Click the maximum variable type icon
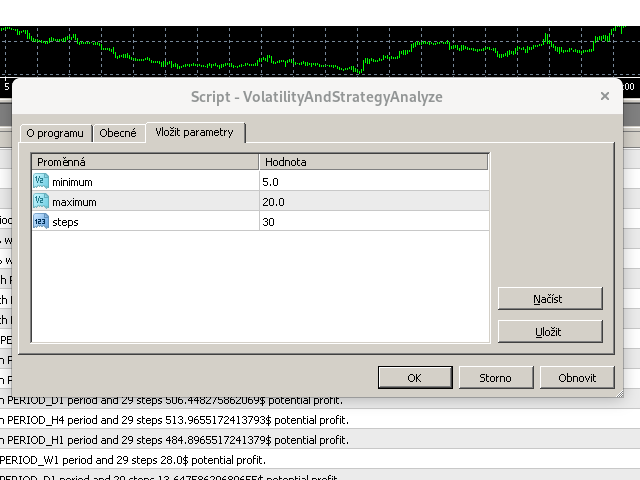640x480 pixels. pos(41,201)
